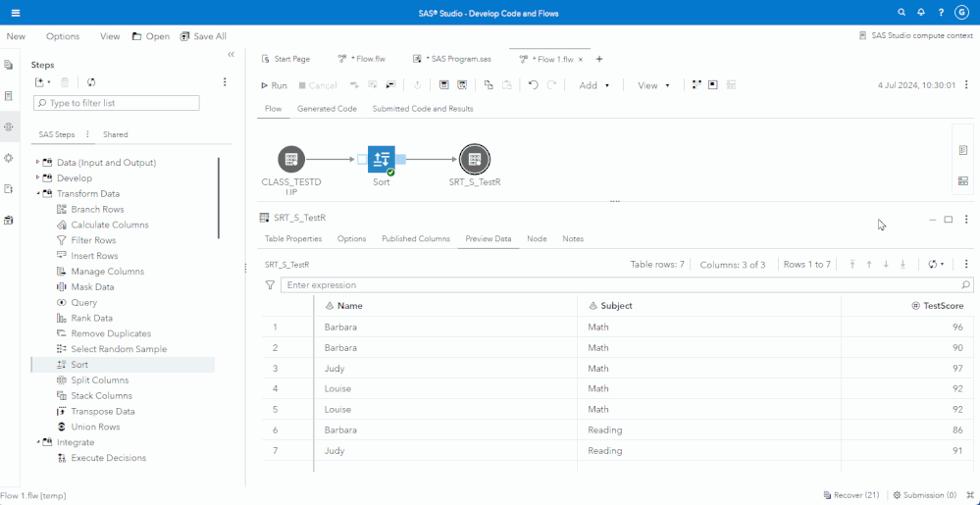Image resolution: width=980 pixels, height=505 pixels.
Task: Select the Sort node on canvas
Action: click(381, 159)
